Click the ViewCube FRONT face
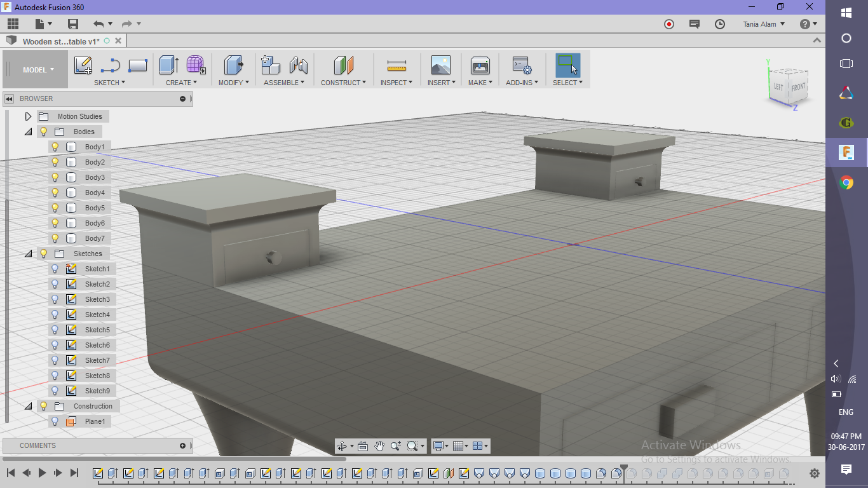 (798, 87)
